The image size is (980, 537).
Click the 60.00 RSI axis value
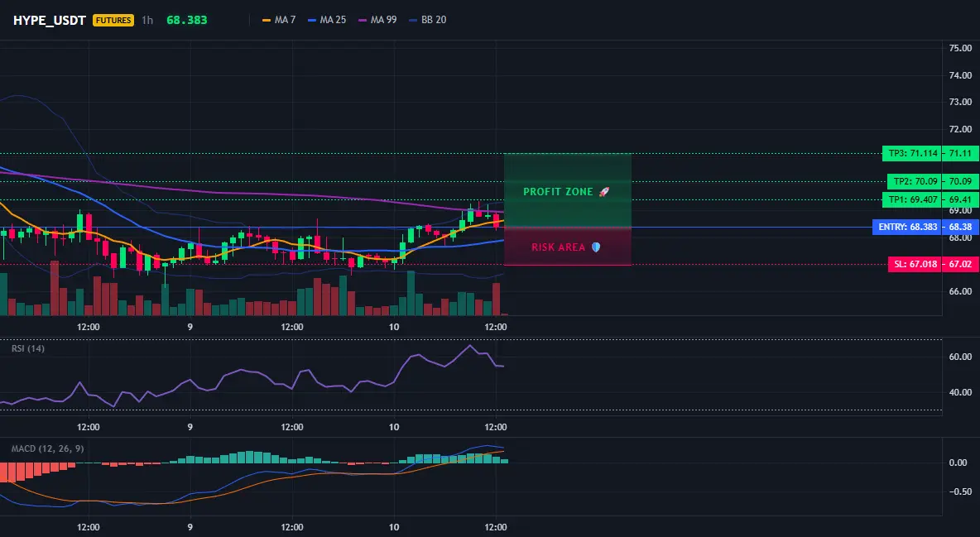(x=960, y=357)
